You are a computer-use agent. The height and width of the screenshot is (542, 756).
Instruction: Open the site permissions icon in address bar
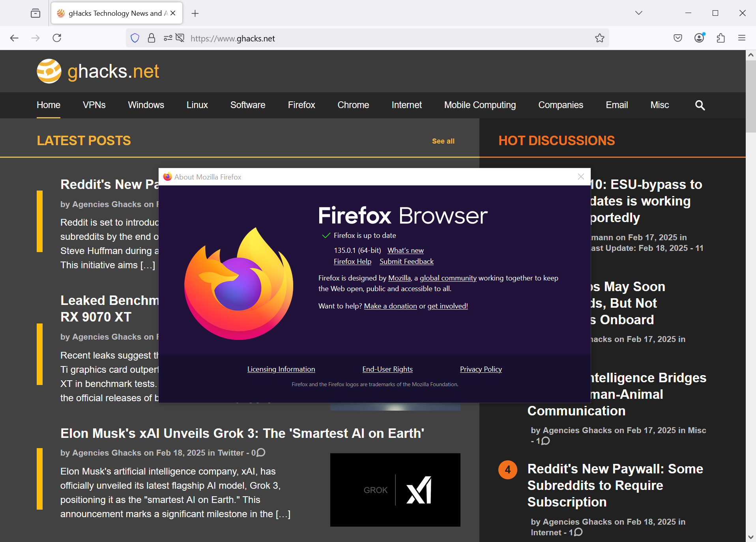[x=168, y=38]
